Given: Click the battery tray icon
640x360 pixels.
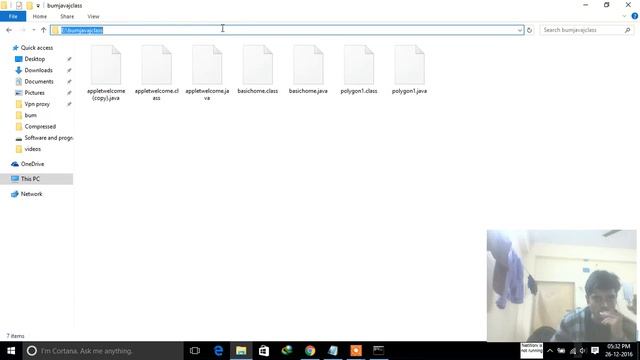Looking at the screenshot, I should pos(561,351).
